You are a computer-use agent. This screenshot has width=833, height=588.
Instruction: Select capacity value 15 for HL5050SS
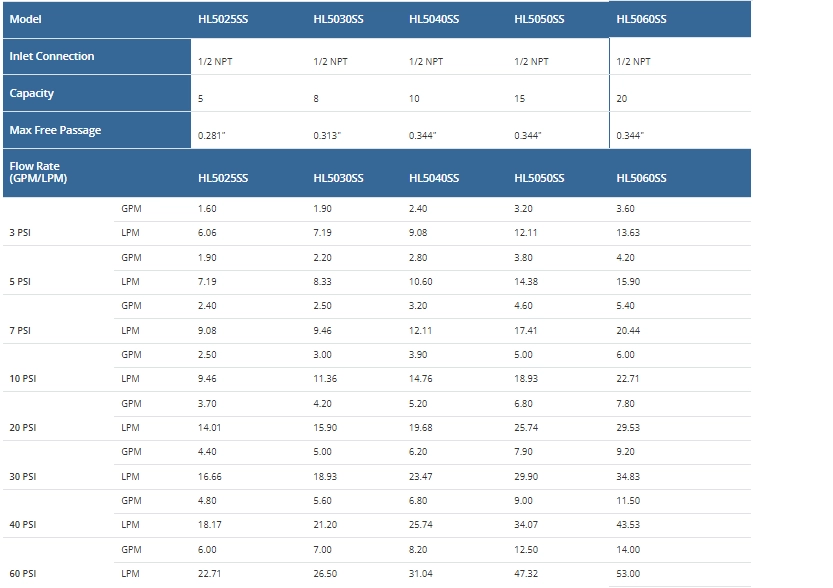coord(519,99)
